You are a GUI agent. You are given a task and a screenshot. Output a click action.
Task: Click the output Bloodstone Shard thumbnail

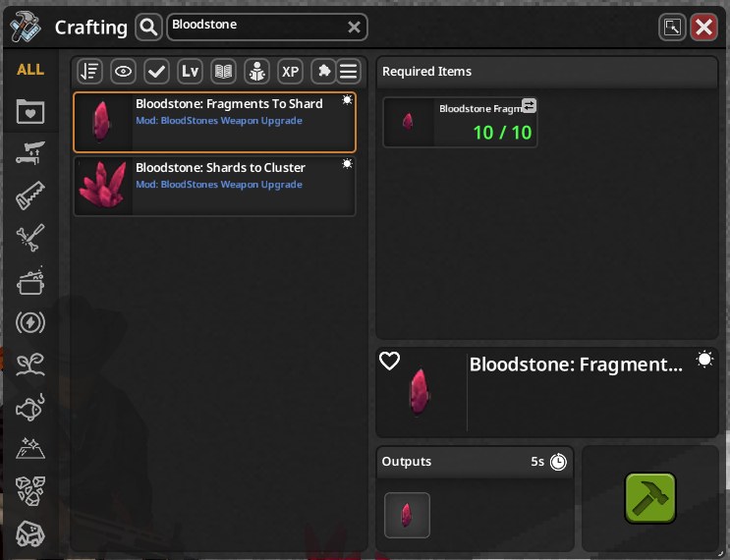(x=407, y=515)
